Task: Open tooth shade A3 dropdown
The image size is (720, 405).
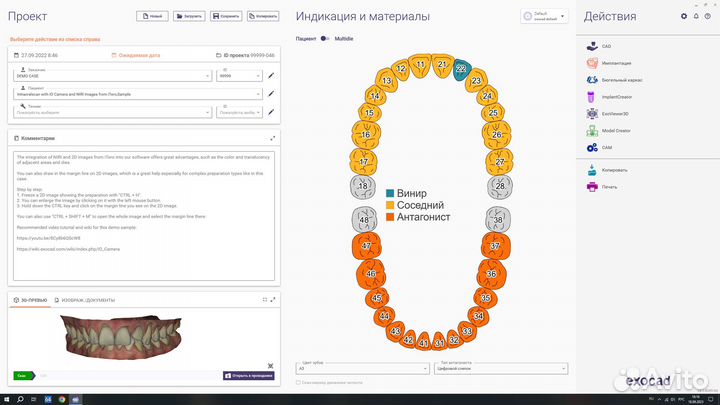Action: (363, 368)
